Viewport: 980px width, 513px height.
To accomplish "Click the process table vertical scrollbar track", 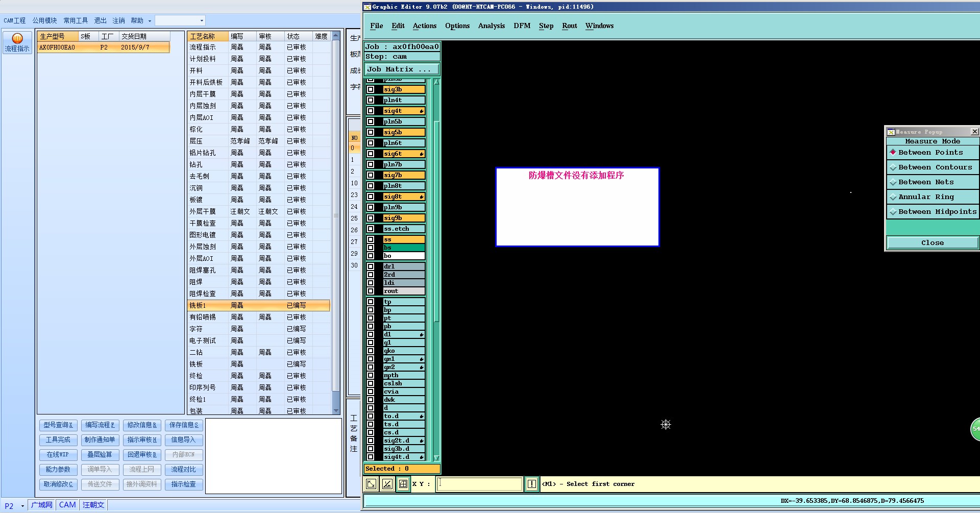I will tap(336, 223).
